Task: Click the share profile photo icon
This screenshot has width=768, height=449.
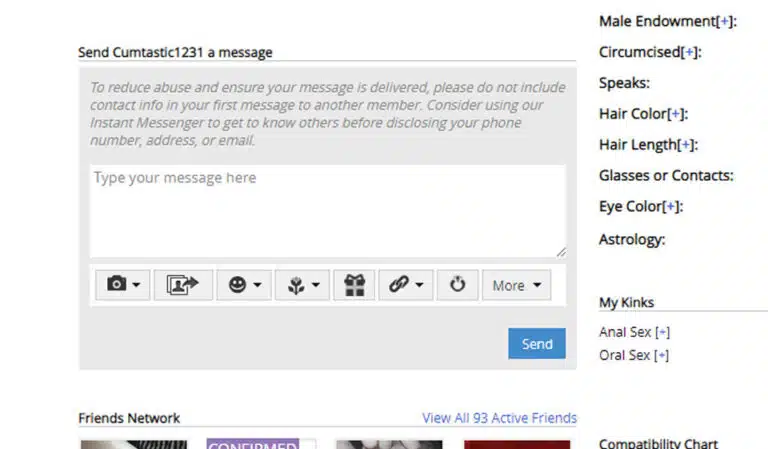Action: (x=183, y=285)
